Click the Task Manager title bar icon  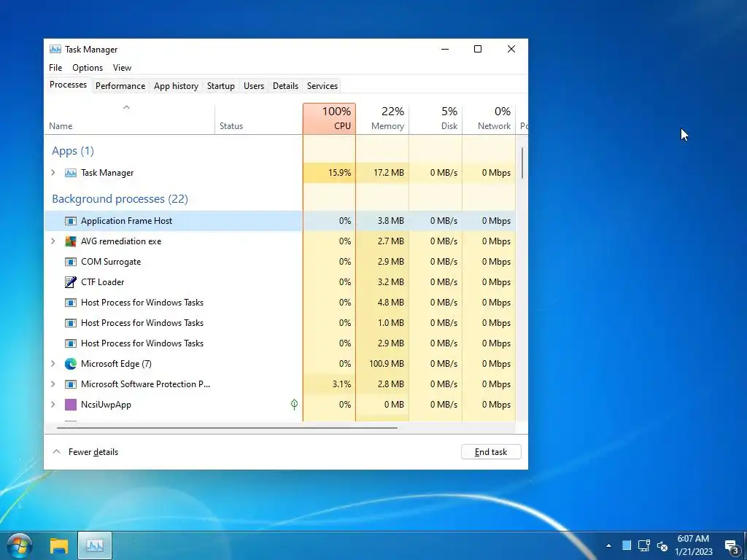[55, 49]
